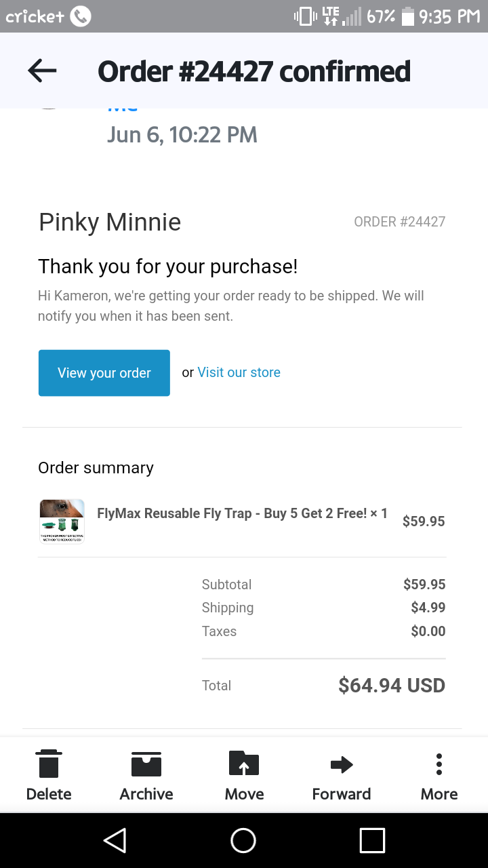This screenshot has width=488, height=868.
Task: Tap the Forward arrow icon
Action: 342,764
